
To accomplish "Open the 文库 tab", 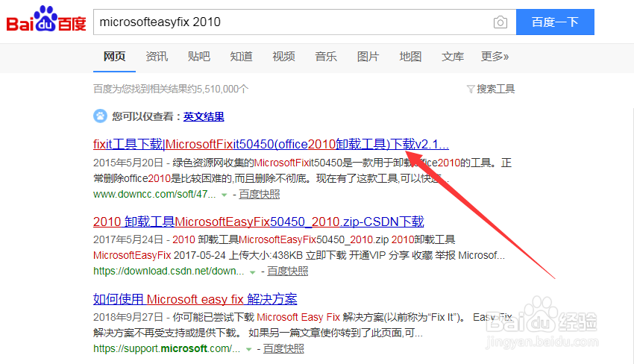I will coord(453,57).
